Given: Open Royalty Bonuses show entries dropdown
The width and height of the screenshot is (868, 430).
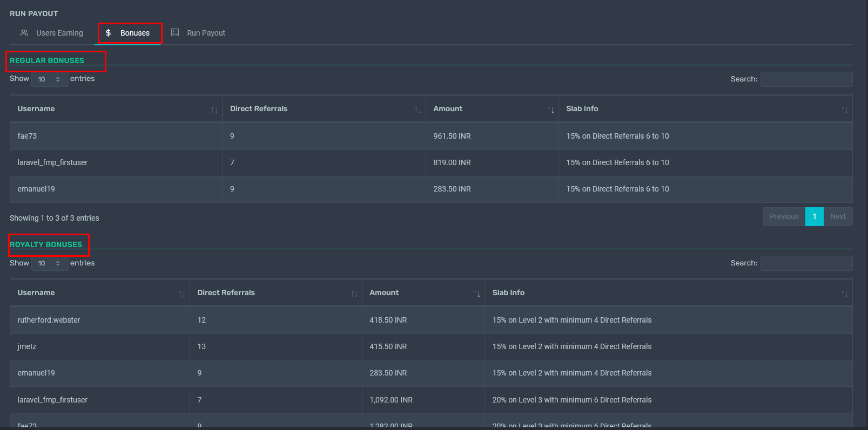Looking at the screenshot, I should 49,263.
